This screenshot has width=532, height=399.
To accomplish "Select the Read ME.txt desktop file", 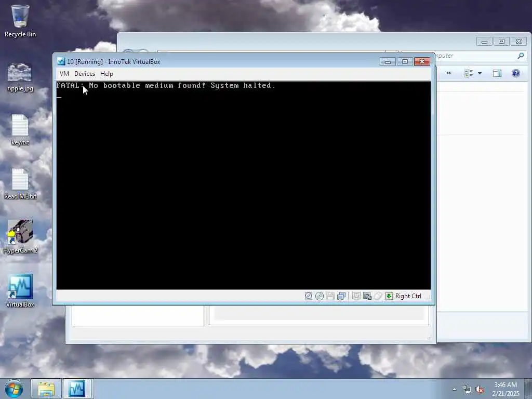I will [x=20, y=184].
